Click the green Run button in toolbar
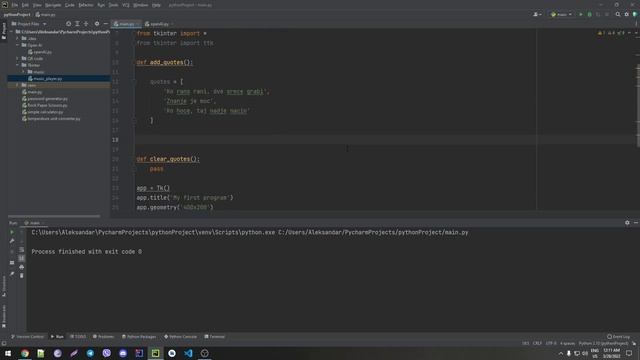 (581, 14)
